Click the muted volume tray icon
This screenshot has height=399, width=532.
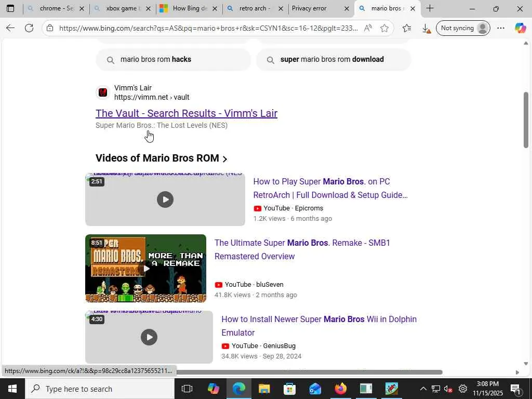coord(448,389)
